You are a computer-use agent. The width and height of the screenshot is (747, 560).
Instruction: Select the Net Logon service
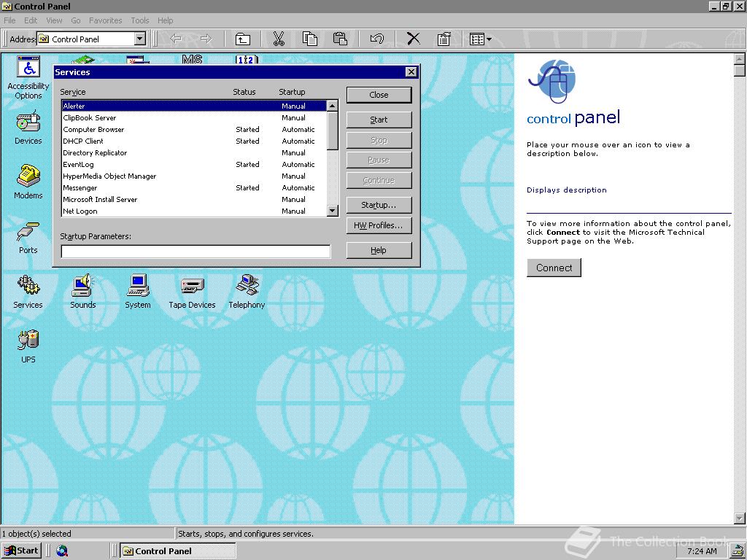[194, 211]
